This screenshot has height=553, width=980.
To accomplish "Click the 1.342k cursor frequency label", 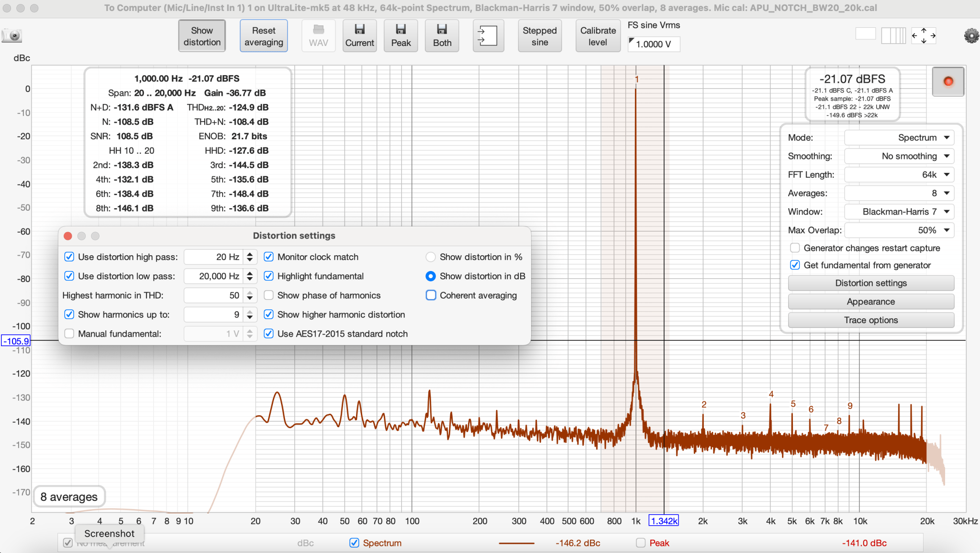I will (664, 521).
